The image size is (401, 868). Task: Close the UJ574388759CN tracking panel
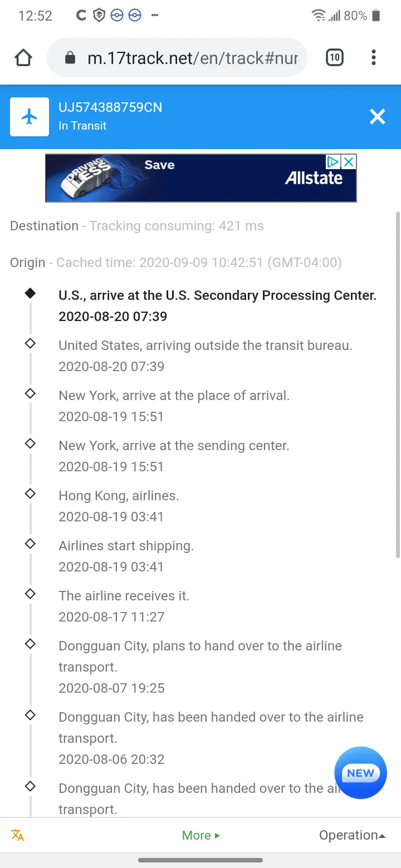point(378,117)
